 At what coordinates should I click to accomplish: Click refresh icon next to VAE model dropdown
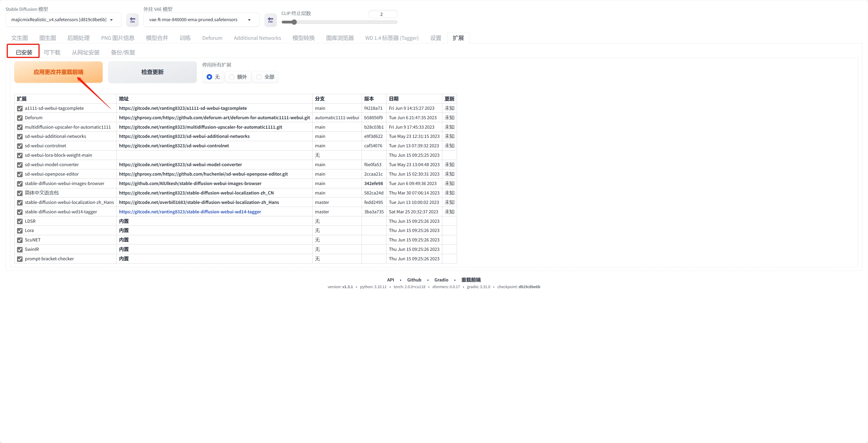pyautogui.click(x=270, y=20)
